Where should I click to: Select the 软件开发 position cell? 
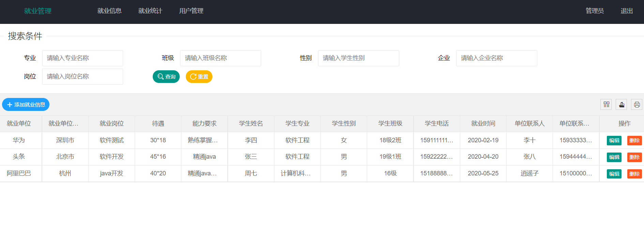click(111, 157)
